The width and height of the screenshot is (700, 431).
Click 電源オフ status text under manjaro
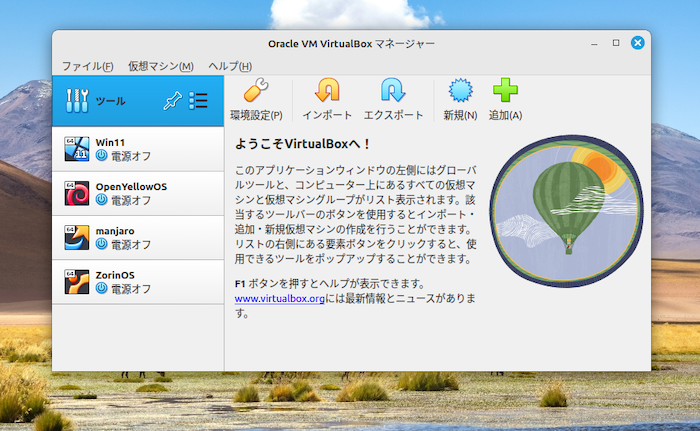[x=131, y=245]
